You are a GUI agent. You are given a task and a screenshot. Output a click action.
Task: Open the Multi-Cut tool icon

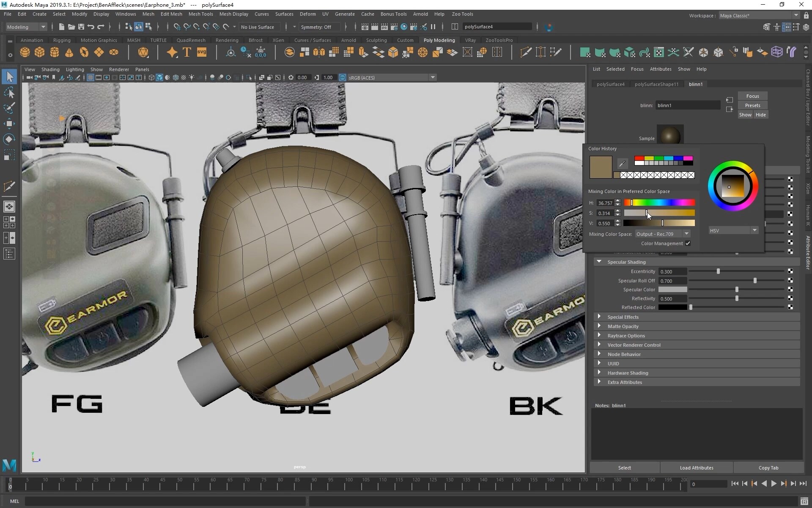pos(525,52)
